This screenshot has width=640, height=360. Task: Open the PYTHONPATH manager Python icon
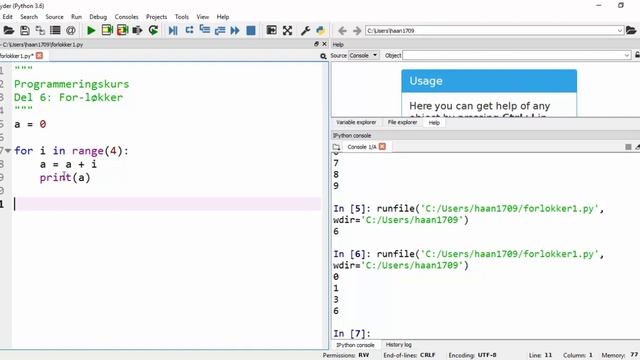tap(320, 30)
